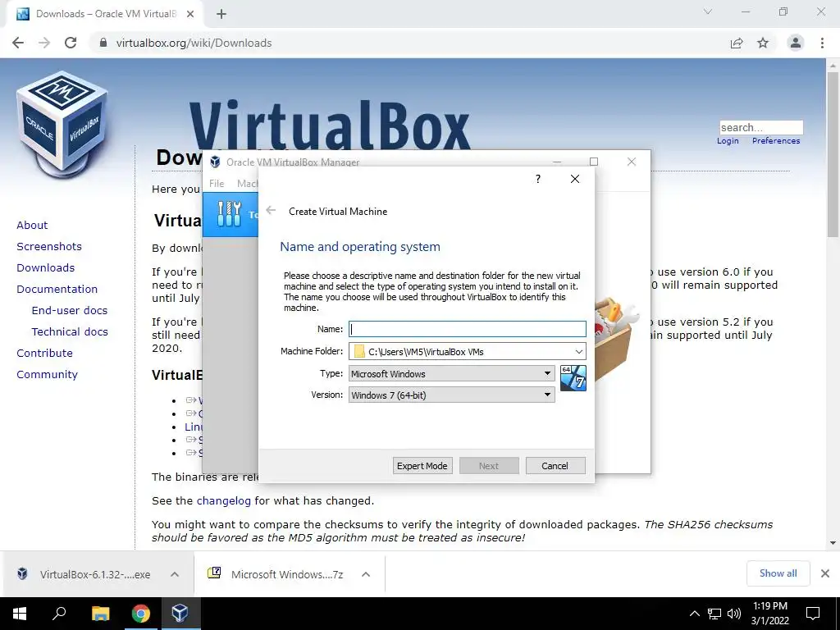Click the website search box
This screenshot has width=840, height=630.
[x=761, y=127]
